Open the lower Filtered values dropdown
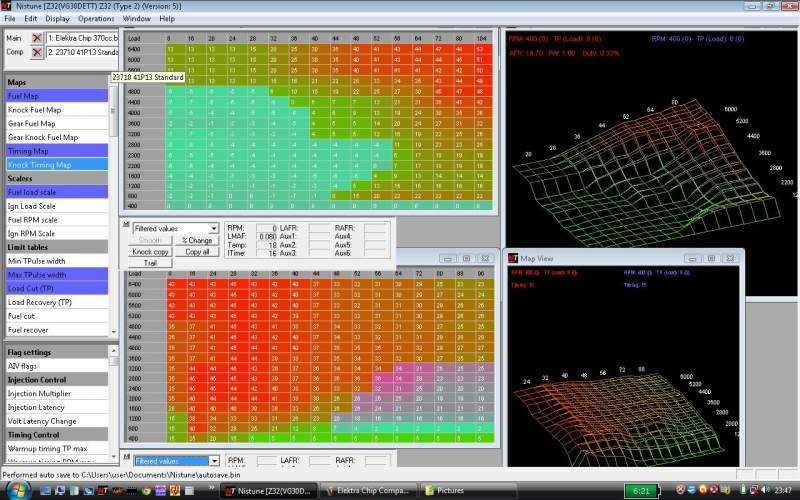The width and height of the screenshot is (800, 500). click(213, 461)
